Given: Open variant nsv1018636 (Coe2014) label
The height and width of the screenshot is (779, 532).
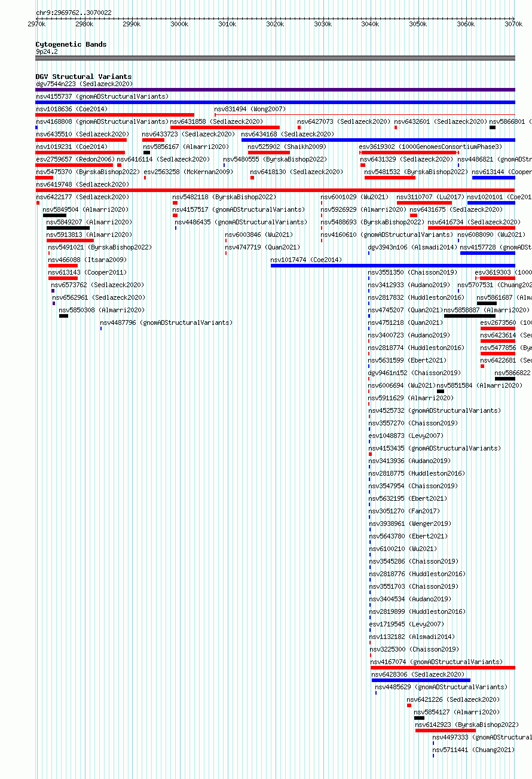Looking at the screenshot, I should pyautogui.click(x=72, y=109).
